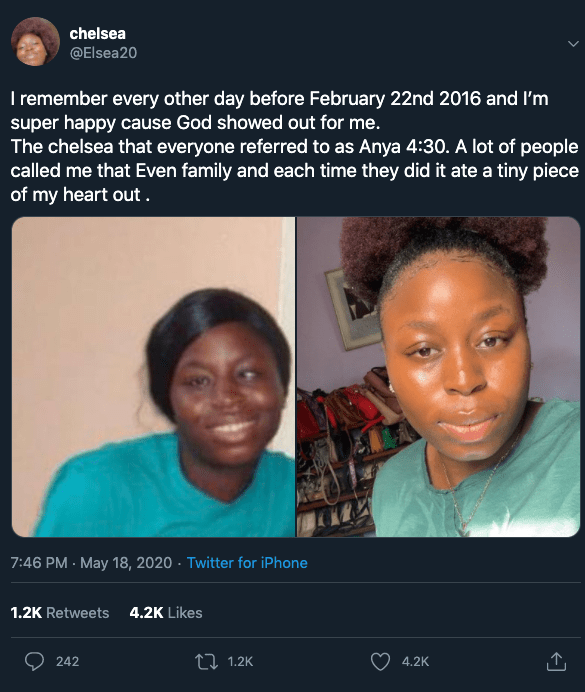Viewport: 585px width, 692px height.
Task: Click the Retweets label text
Action: [78, 613]
